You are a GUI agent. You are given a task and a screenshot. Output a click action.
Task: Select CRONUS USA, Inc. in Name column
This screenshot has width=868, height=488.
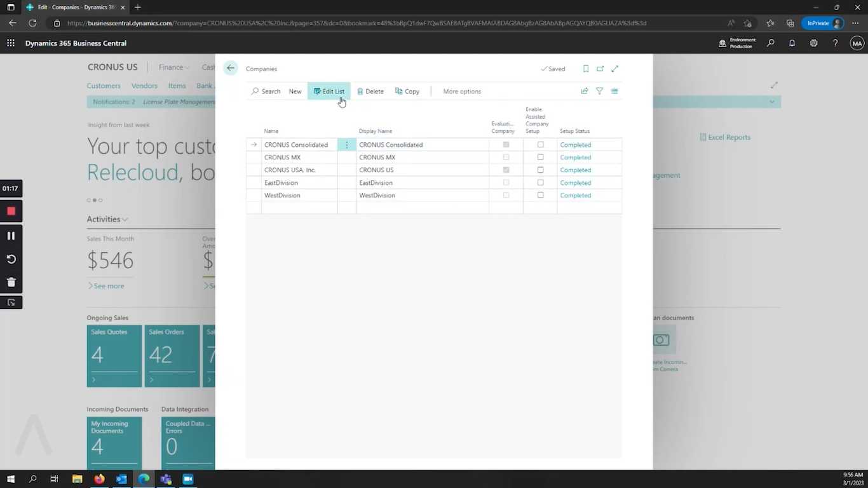pyautogui.click(x=290, y=170)
